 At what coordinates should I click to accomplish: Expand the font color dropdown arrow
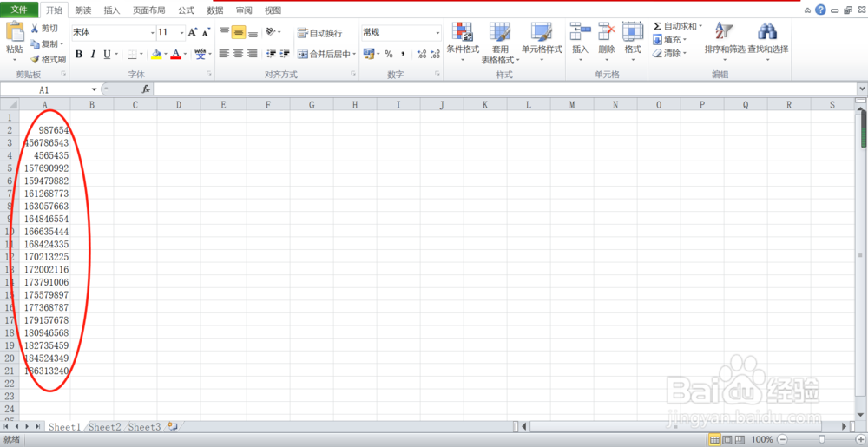pos(185,54)
